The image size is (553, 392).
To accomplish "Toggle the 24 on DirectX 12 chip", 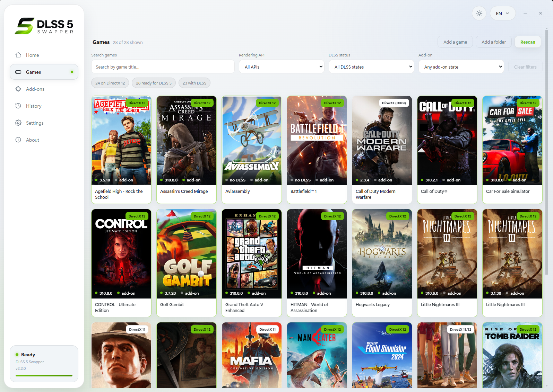I will point(110,83).
